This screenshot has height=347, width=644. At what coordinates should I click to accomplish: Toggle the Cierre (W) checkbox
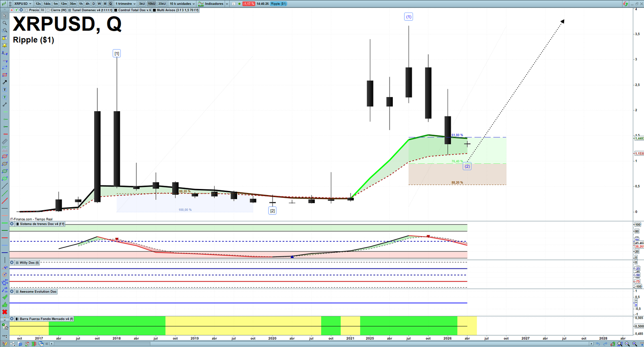pyautogui.click(x=48, y=10)
